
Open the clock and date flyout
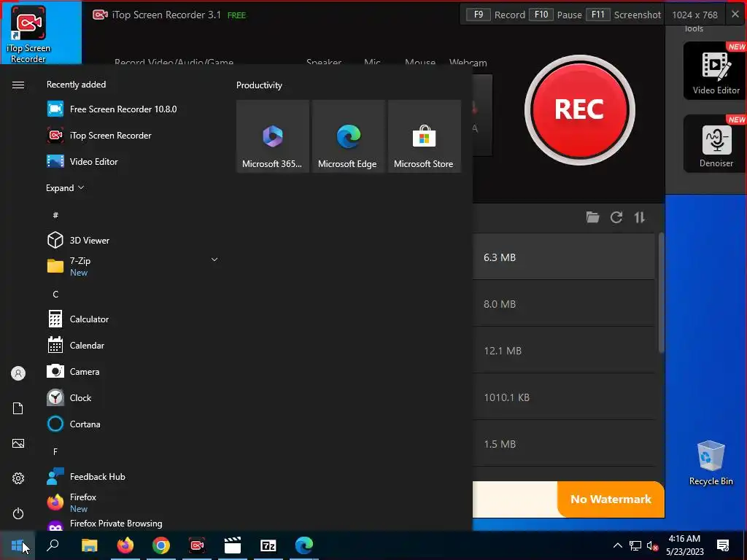[x=685, y=545]
